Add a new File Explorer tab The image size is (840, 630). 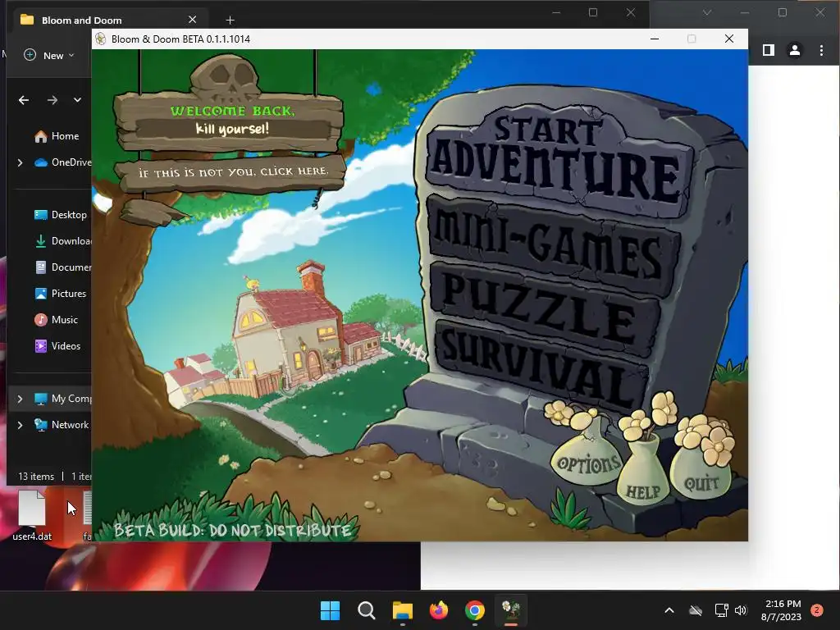pos(230,21)
